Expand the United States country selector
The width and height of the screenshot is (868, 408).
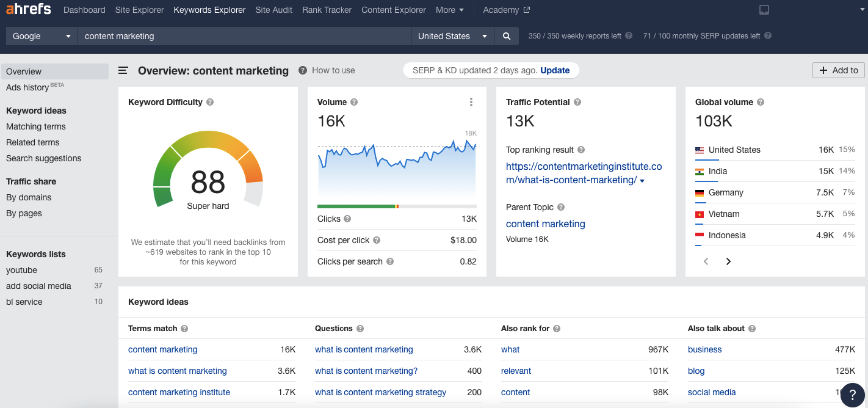(x=452, y=36)
